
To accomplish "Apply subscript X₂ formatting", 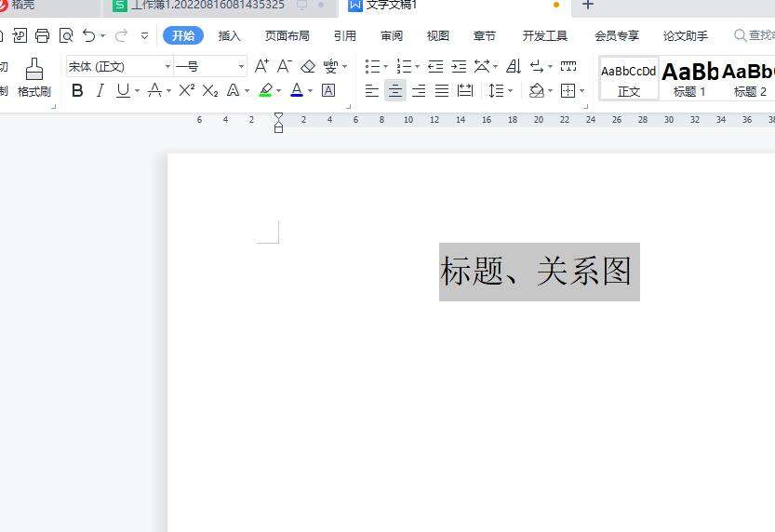I will [x=210, y=90].
